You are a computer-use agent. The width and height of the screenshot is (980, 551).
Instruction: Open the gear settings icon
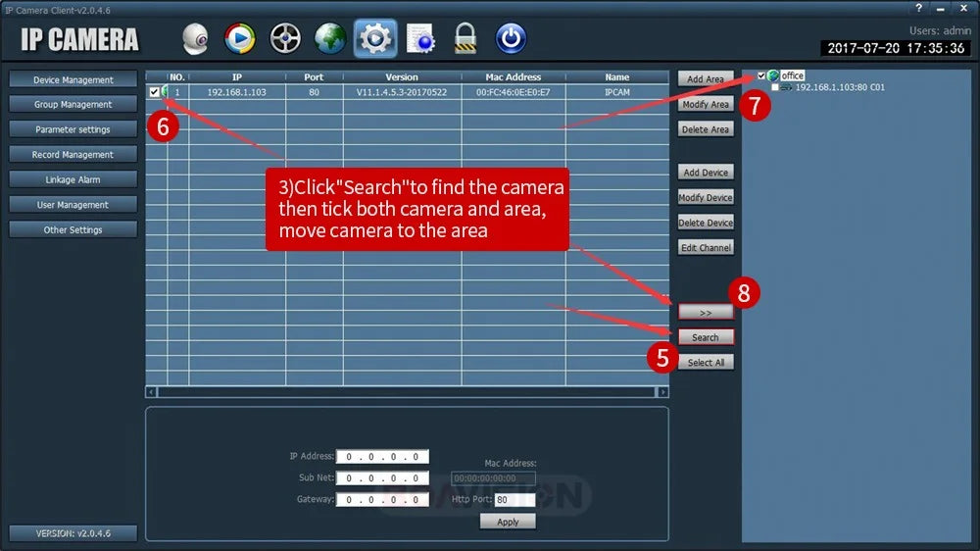point(375,38)
